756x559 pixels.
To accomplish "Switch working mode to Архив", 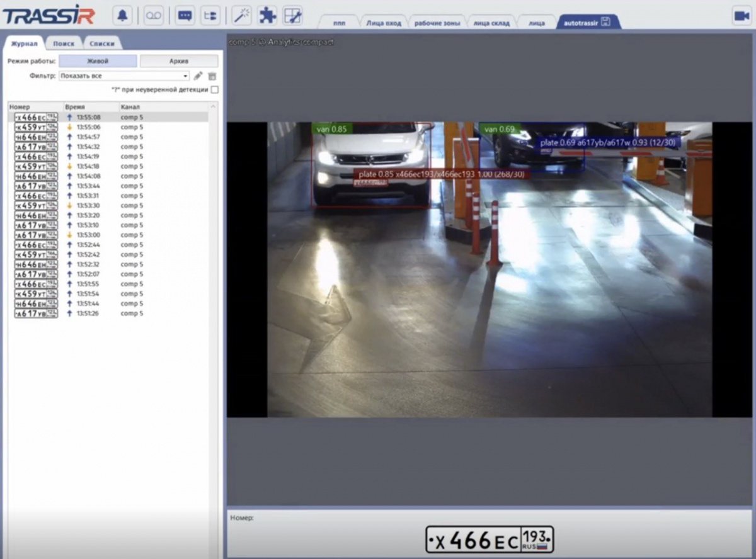I will pos(179,61).
